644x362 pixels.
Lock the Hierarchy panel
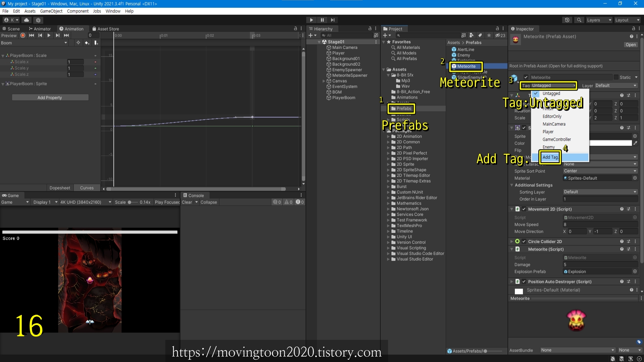[370, 29]
